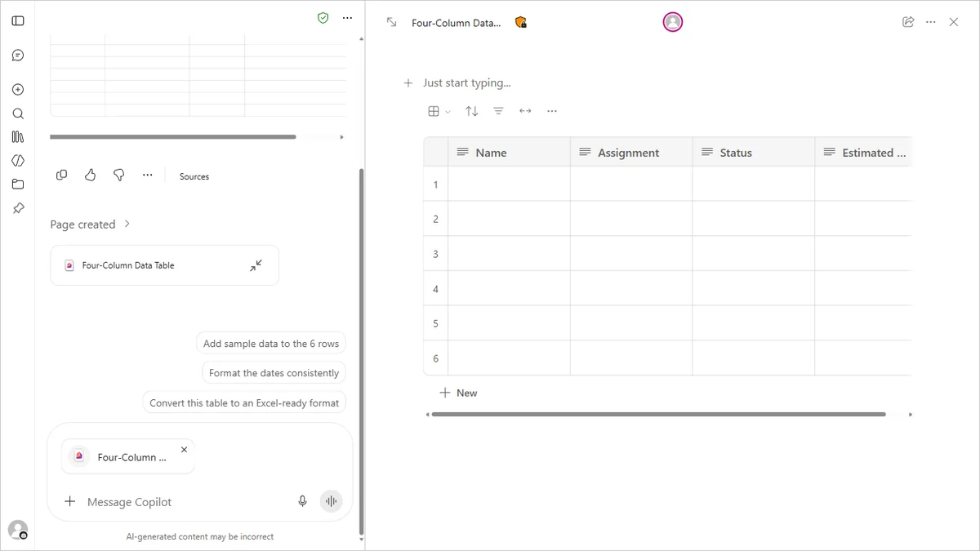Select row number 3 in the table
Image resolution: width=980 pixels, height=551 pixels.
click(435, 254)
